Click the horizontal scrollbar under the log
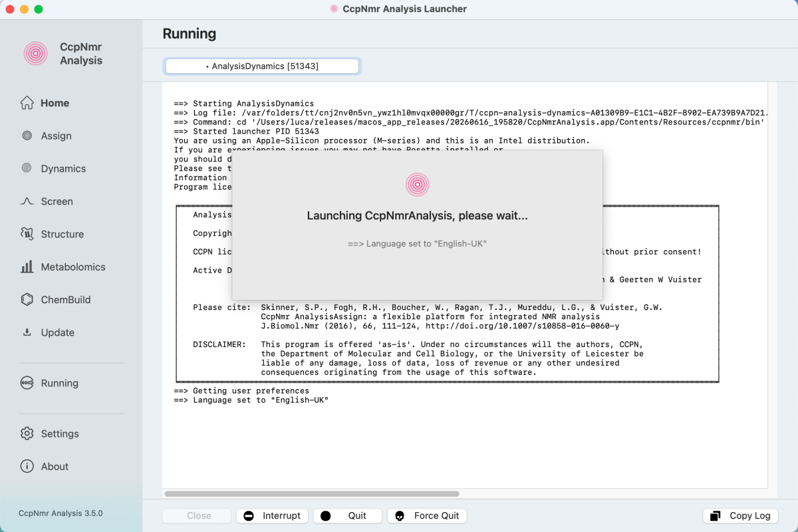This screenshot has width=798, height=532. point(312,494)
